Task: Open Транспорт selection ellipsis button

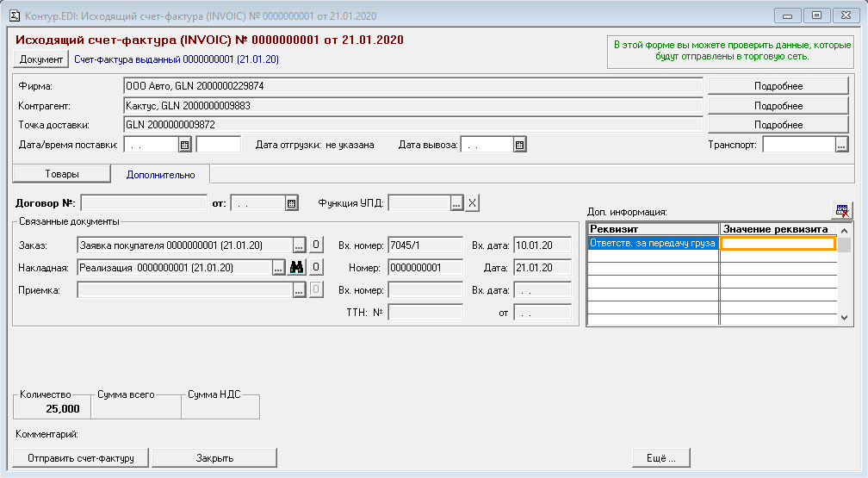Action: (x=841, y=145)
